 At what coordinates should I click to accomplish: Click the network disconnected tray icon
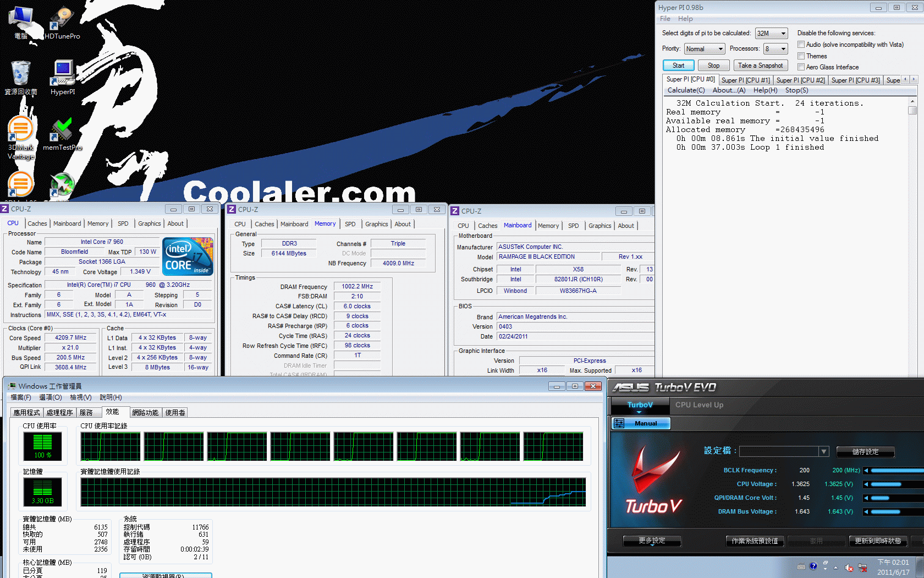coord(862,568)
